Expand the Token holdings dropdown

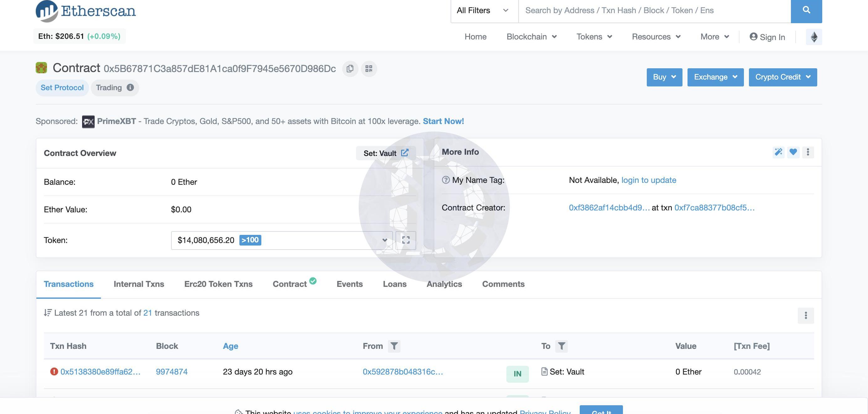282,240
